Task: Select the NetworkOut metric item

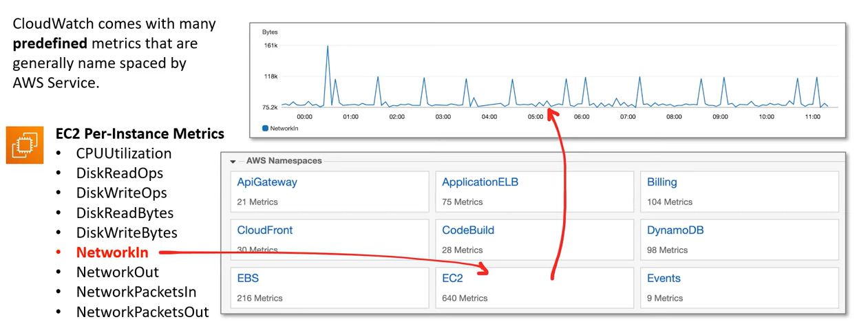Action: click(x=118, y=272)
